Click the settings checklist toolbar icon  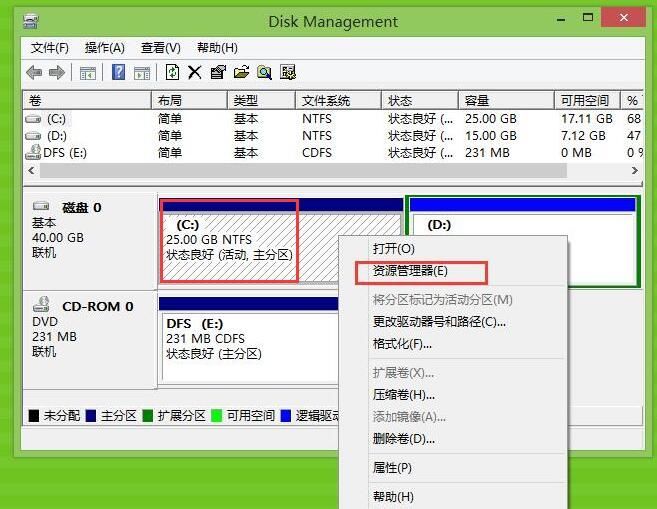pos(288,72)
